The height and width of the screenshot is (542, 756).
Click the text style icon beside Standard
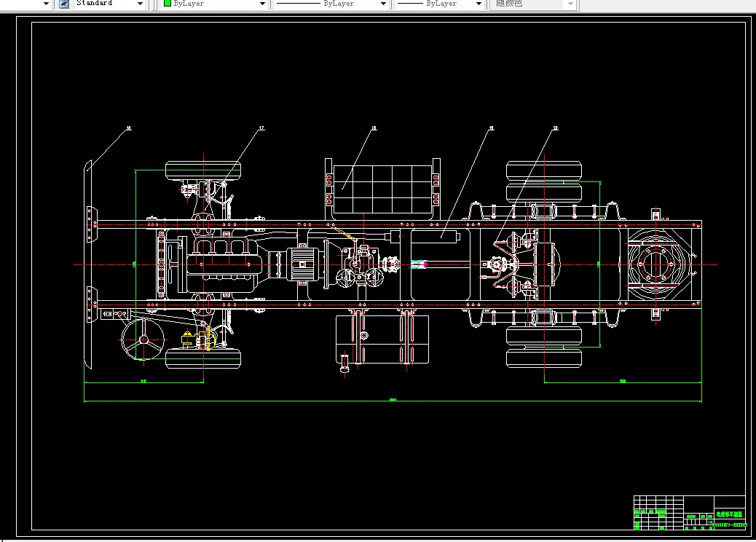[63, 4]
